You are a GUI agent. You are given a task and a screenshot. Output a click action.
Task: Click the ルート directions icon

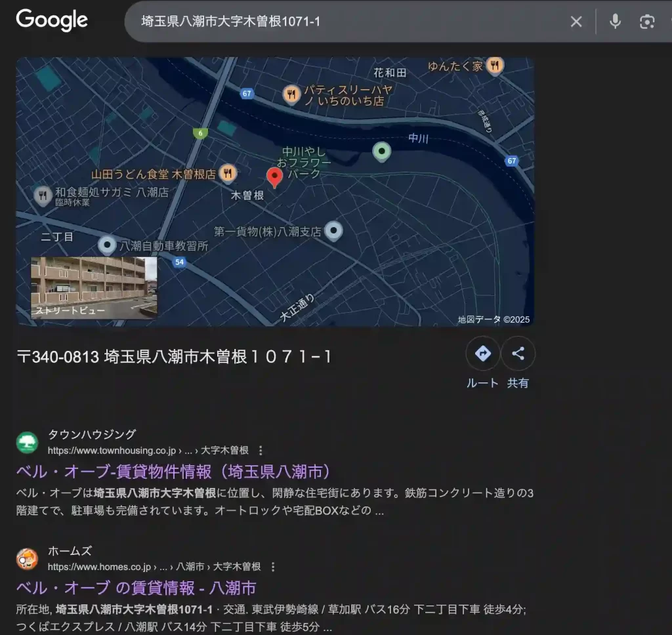(x=483, y=354)
